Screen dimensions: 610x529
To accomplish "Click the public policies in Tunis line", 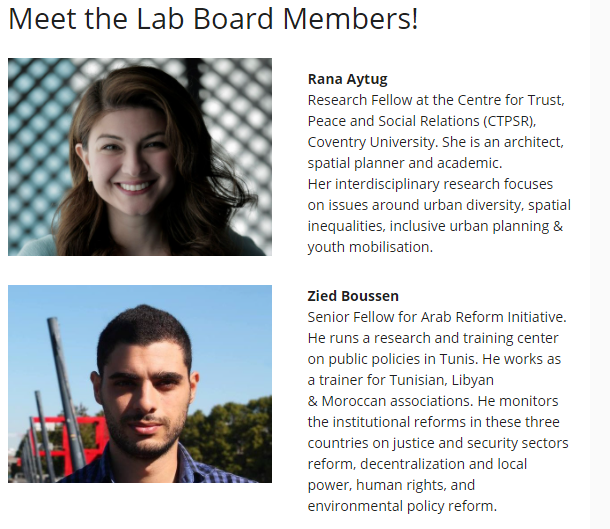I will pyautogui.click(x=434, y=359).
